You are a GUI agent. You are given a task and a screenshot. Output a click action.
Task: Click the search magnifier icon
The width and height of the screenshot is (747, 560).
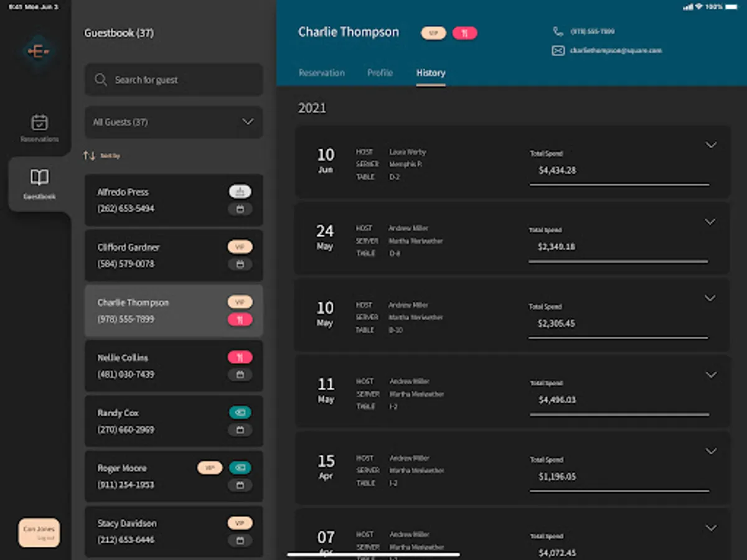click(101, 80)
